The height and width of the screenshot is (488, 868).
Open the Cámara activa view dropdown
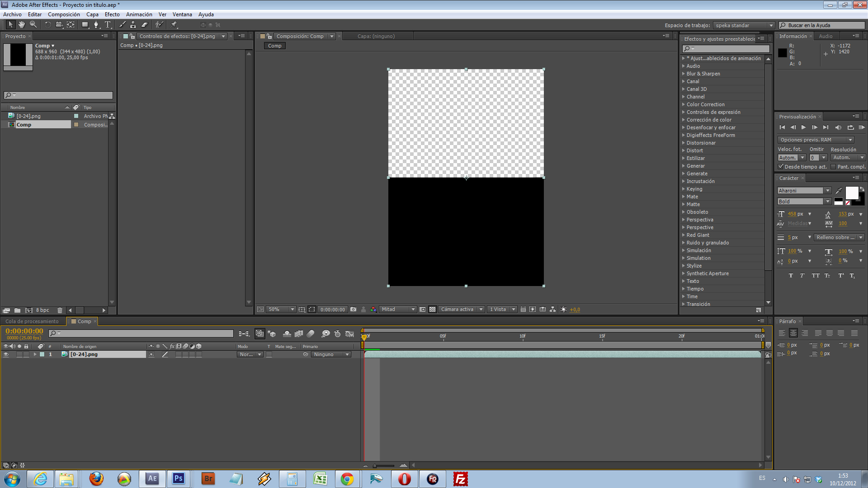(462, 310)
